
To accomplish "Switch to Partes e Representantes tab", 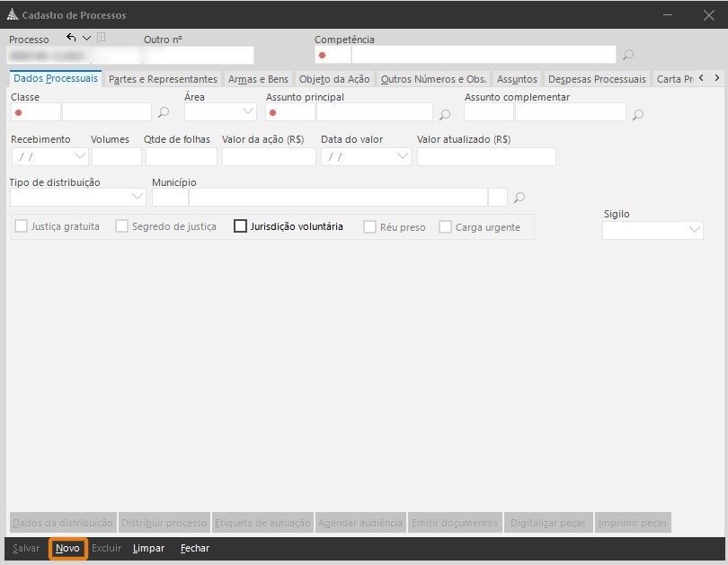I will 163,79.
